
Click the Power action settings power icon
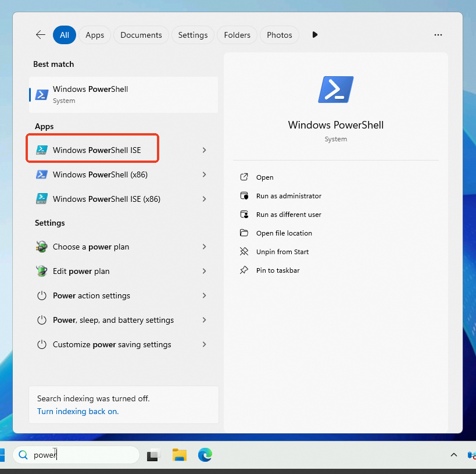[42, 295]
